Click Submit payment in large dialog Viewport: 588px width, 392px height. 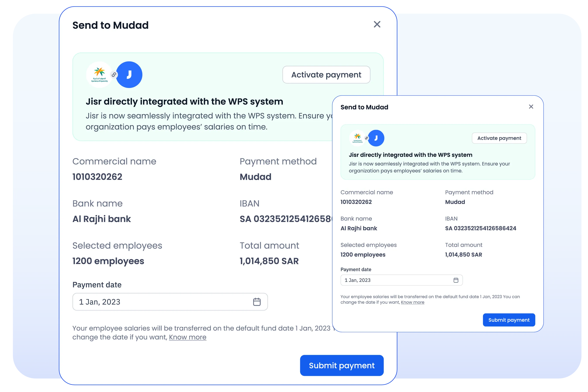(x=342, y=365)
